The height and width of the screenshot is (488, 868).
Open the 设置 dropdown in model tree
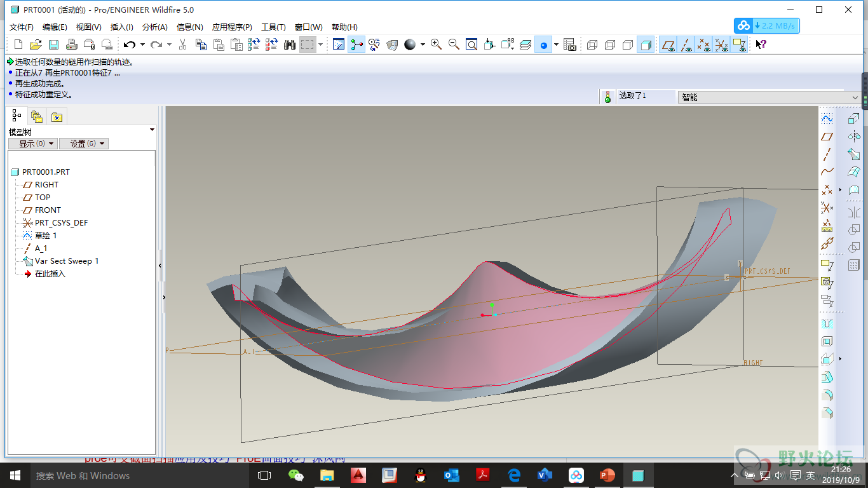pyautogui.click(x=84, y=144)
